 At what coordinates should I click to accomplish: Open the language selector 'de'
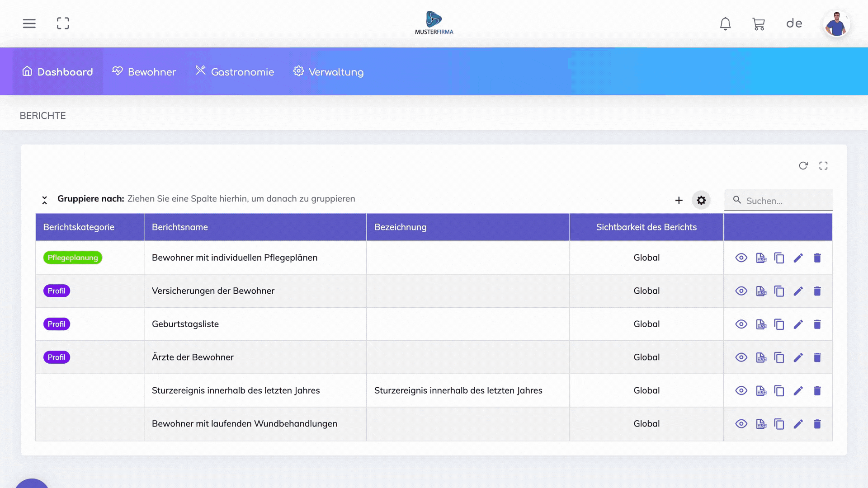pos(794,23)
